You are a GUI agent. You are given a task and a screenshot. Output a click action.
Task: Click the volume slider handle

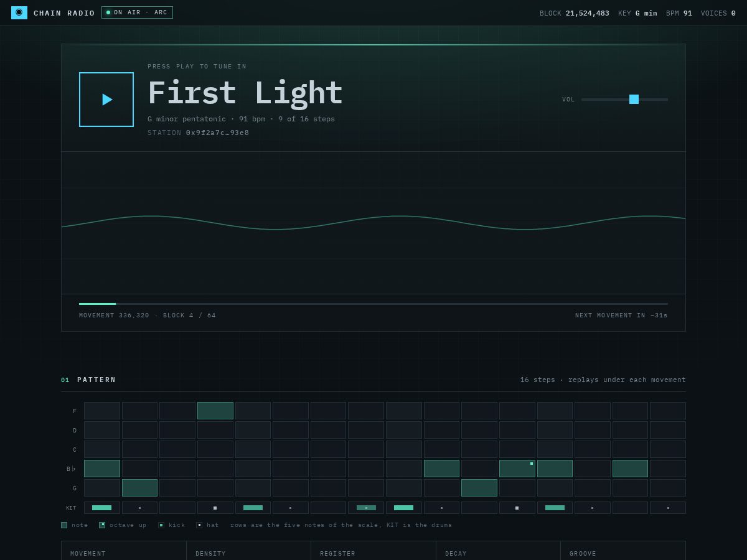pyautogui.click(x=634, y=100)
